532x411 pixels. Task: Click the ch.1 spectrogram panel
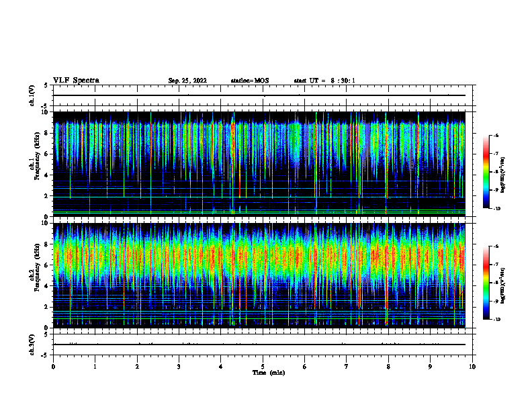[x=259, y=164]
